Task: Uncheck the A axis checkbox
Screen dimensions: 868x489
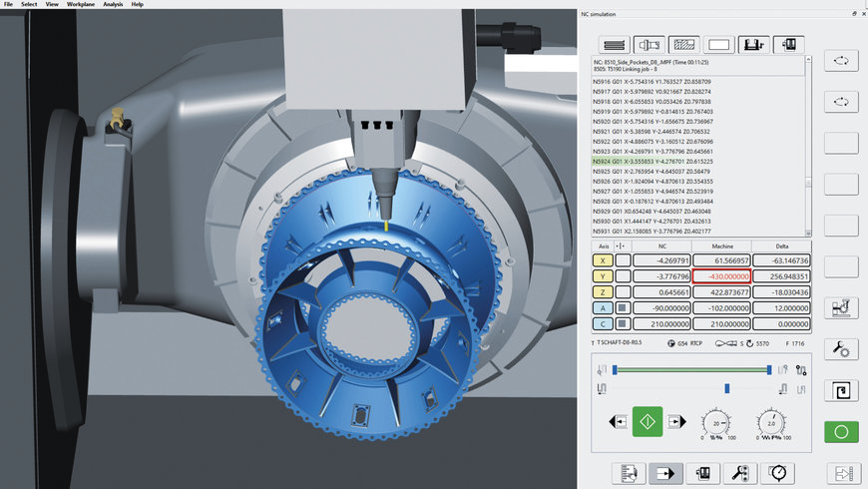Action: [623, 308]
